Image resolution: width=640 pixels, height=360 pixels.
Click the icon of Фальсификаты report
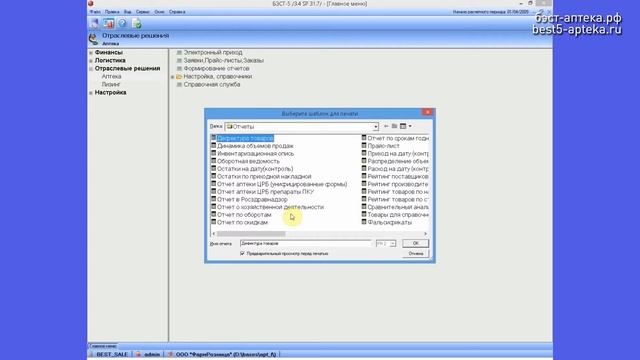click(x=364, y=222)
